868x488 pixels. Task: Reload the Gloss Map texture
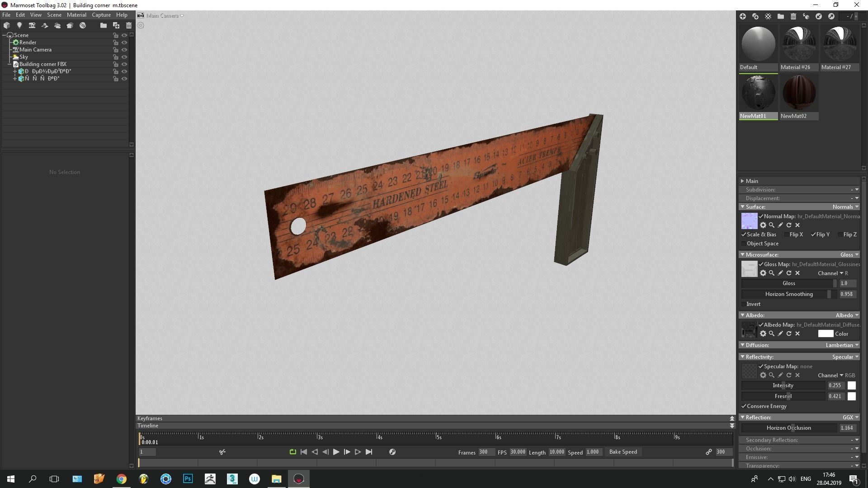[x=789, y=273]
